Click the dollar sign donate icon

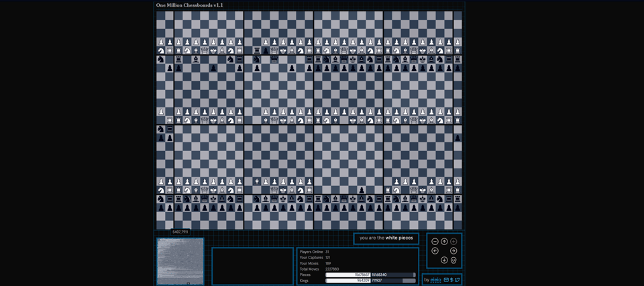tap(452, 280)
